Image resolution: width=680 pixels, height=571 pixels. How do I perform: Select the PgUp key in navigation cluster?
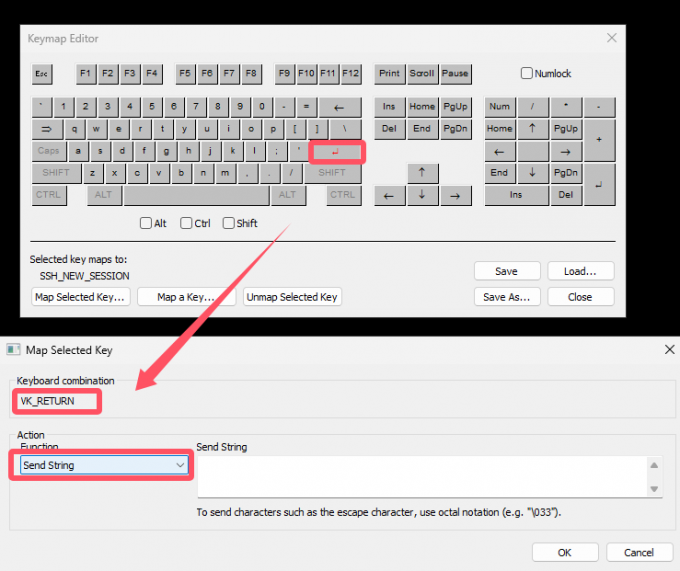pyautogui.click(x=455, y=107)
